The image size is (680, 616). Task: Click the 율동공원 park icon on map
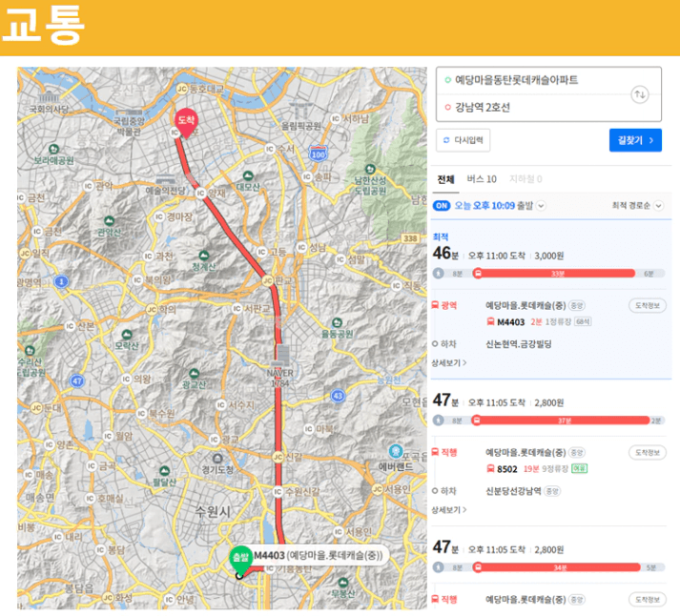[337, 323]
